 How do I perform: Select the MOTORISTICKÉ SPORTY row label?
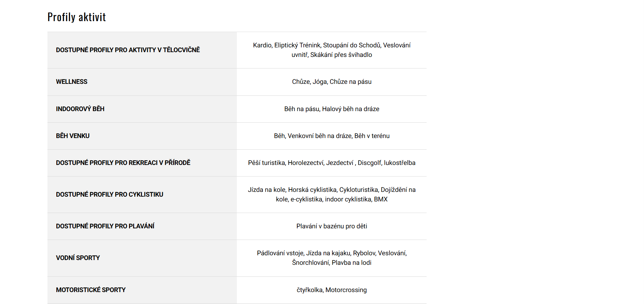point(91,290)
